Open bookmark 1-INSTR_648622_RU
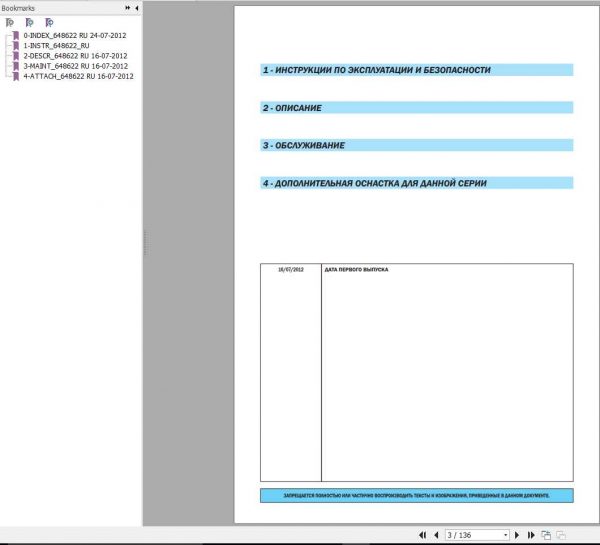 pos(56,46)
